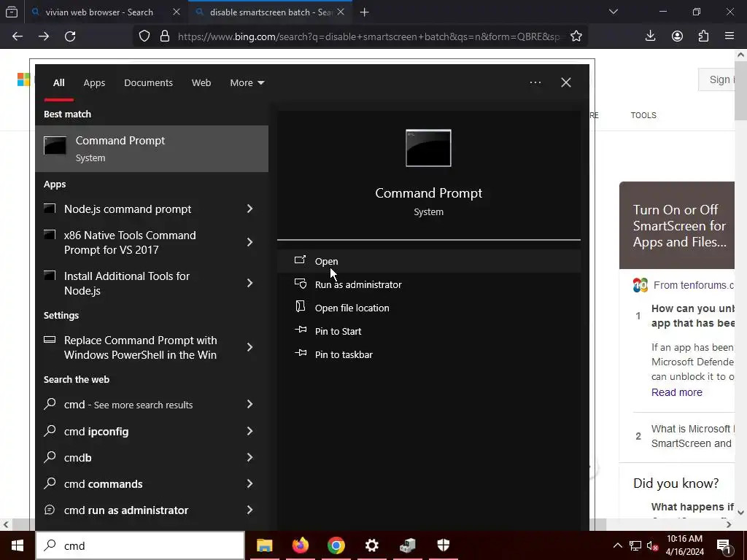The height and width of the screenshot is (560, 747).
Task: Open File Explorer from taskbar
Action: (x=264, y=545)
